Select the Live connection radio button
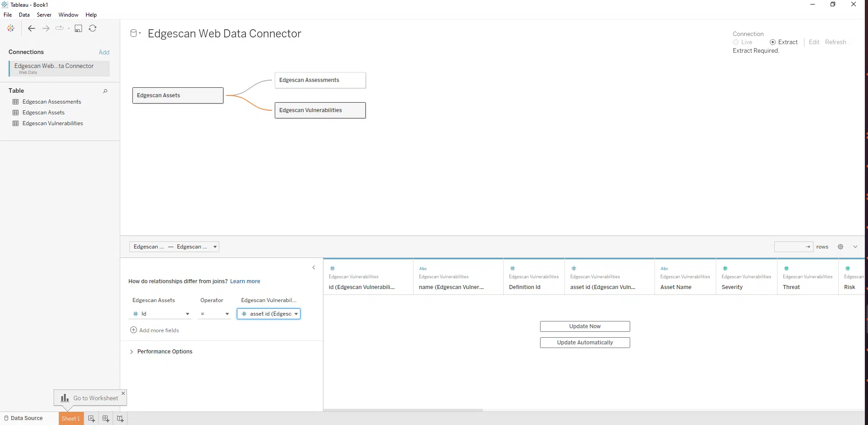Screen dimensions: 868x425 point(736,42)
